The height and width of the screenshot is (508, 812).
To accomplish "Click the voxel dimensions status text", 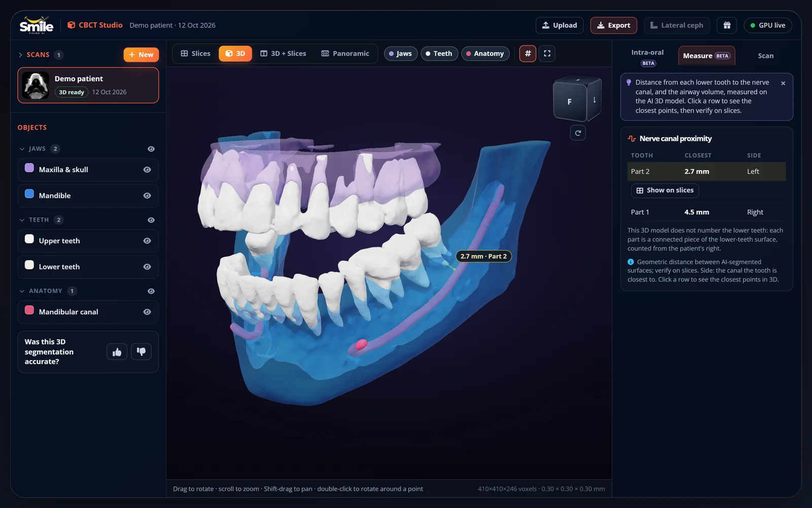I will 541,489.
